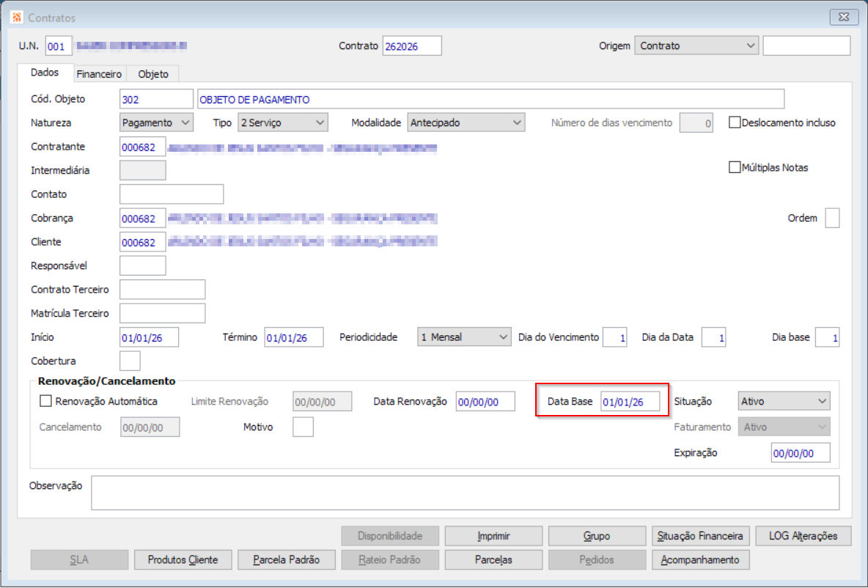The width and height of the screenshot is (868, 588).
Task: Switch to the Dados tab
Action: [x=45, y=73]
